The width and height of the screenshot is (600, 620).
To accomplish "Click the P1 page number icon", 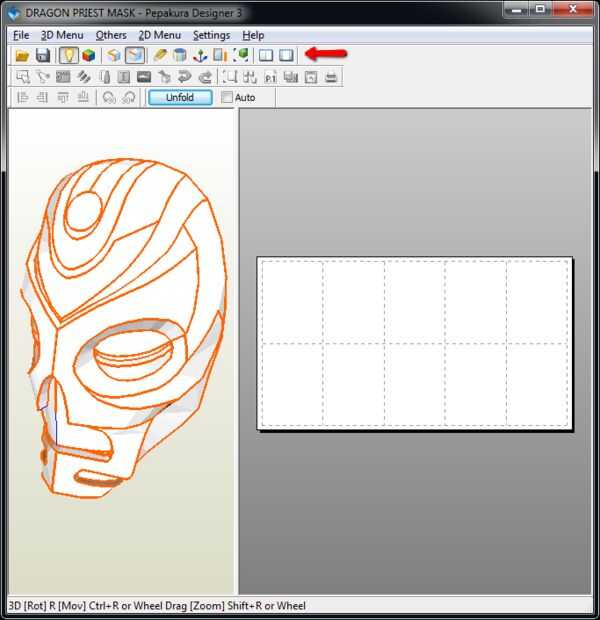I will pos(271,77).
